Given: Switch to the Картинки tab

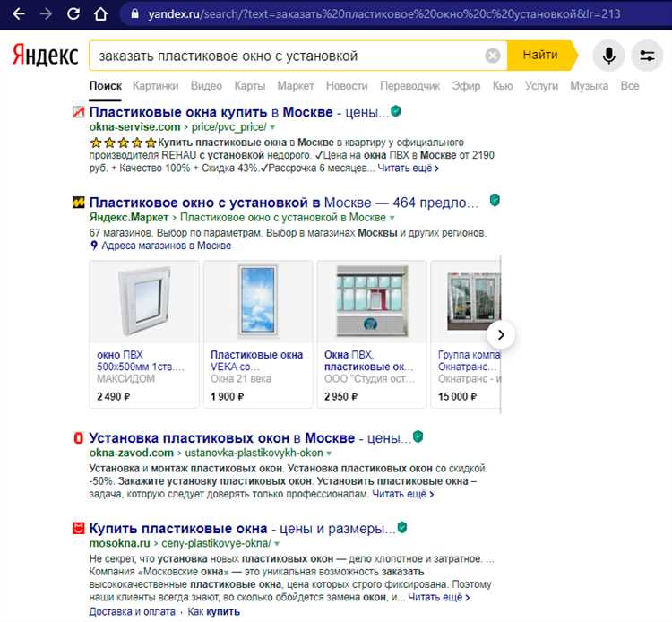Looking at the screenshot, I should point(155,86).
